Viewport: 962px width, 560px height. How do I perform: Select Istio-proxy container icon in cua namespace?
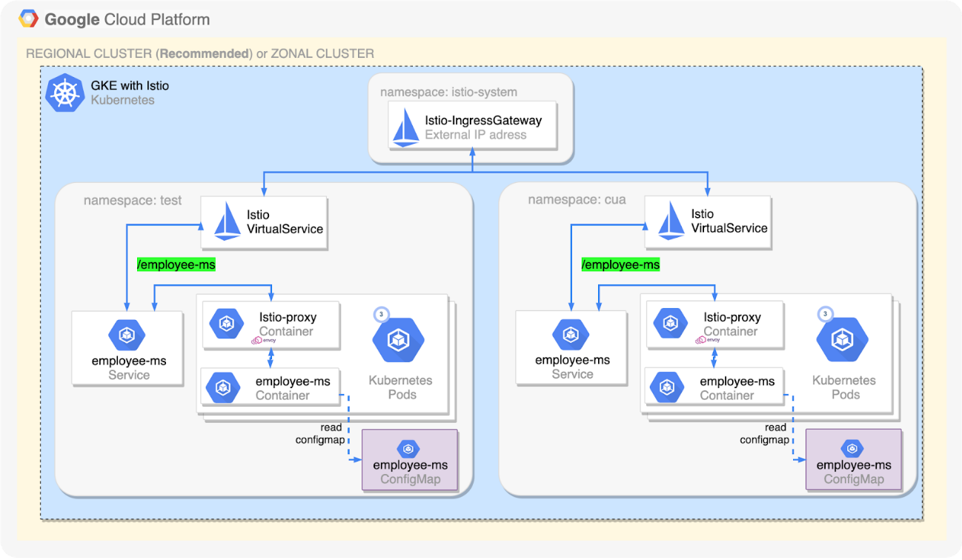point(669,323)
